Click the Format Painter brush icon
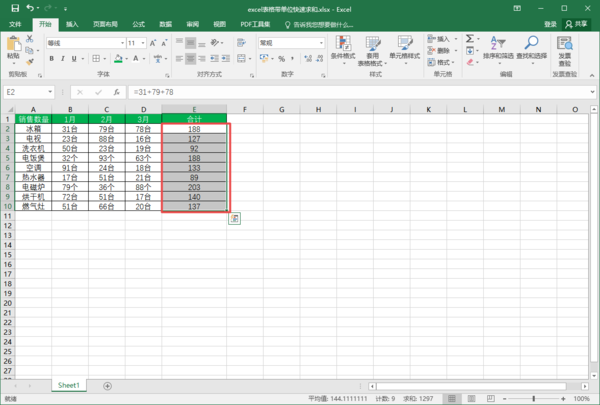This screenshot has height=405, width=600. coord(28,62)
